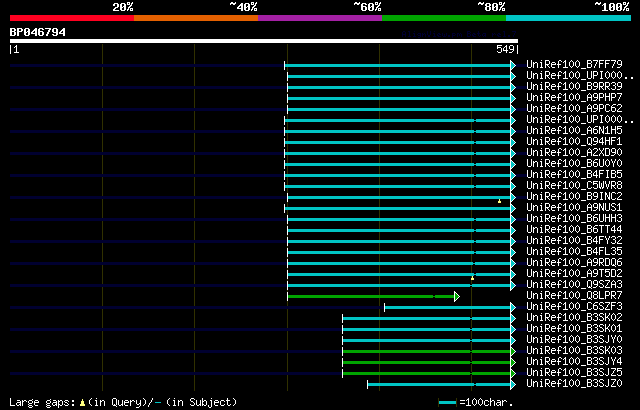Click the cyan alignment bar of A9NUS1
This screenshot has height=410, width=640.
(x=398, y=208)
